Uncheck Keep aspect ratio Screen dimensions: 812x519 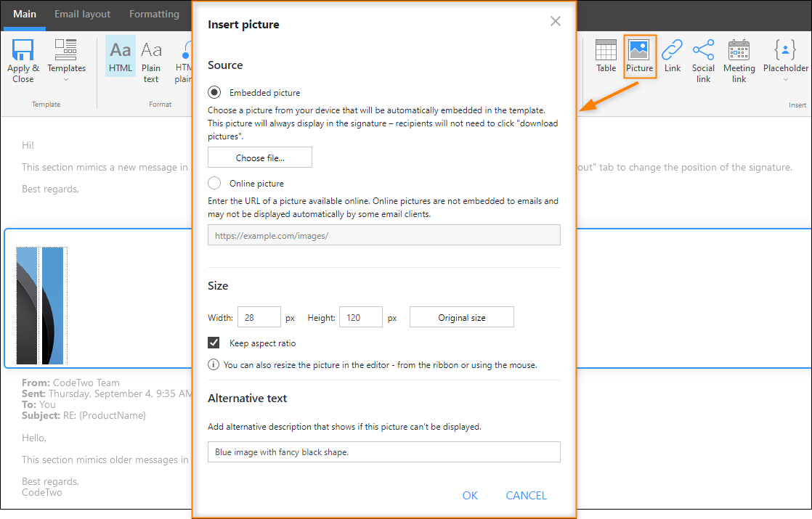pos(214,342)
